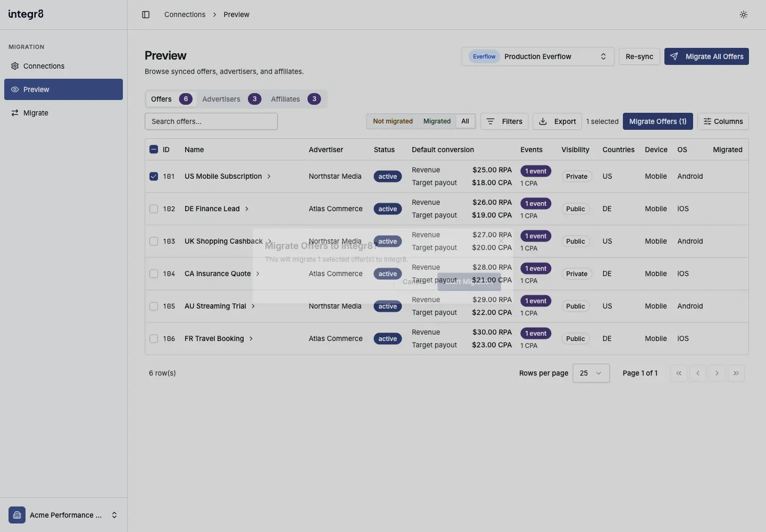Select the Not migrated filter tab

pyautogui.click(x=393, y=121)
